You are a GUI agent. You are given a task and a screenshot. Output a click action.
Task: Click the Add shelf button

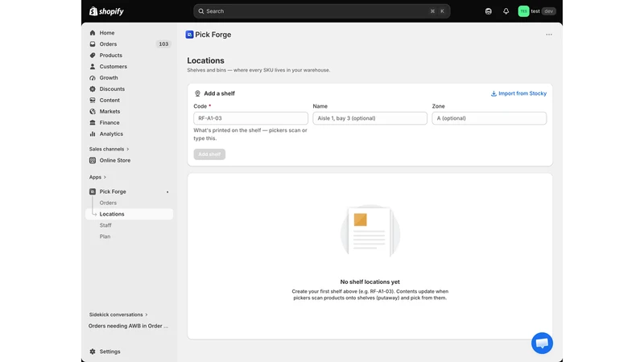(209, 154)
